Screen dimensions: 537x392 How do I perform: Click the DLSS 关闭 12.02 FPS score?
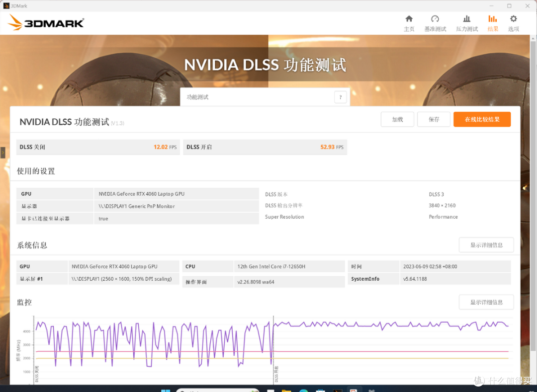[x=98, y=147]
